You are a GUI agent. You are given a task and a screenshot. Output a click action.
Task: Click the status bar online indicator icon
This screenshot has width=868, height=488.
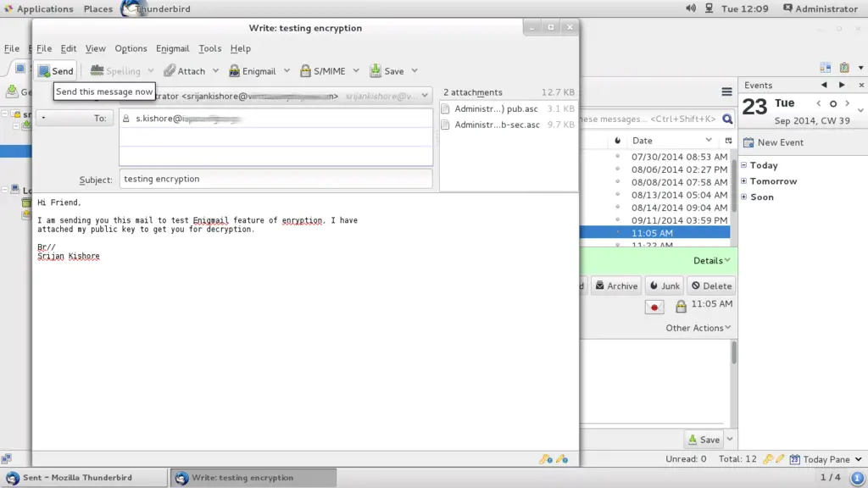point(6,458)
